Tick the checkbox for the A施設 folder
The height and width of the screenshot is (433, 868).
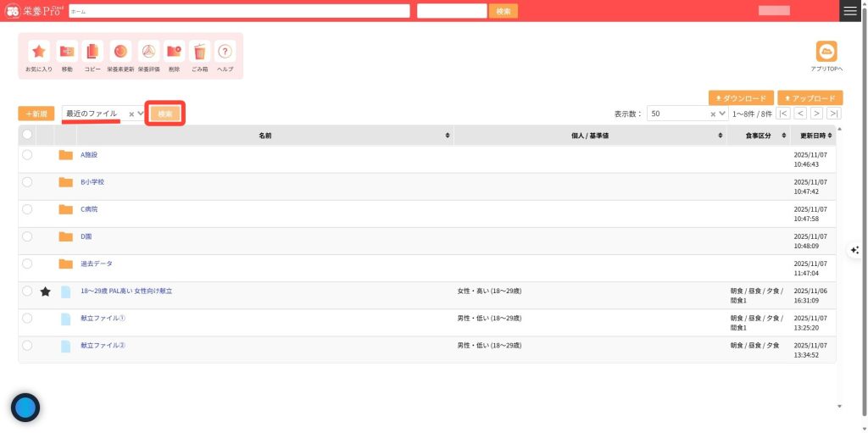(27, 155)
